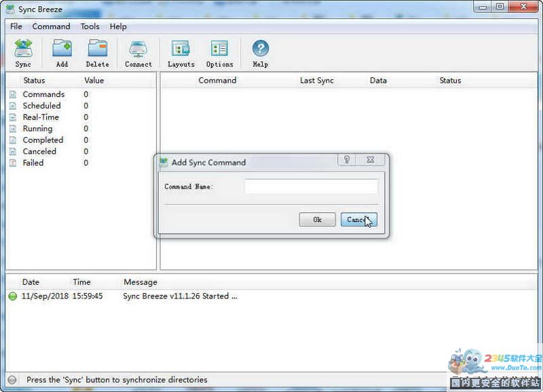Click the Real-Time status row icon
The image size is (543, 392).
13,117
